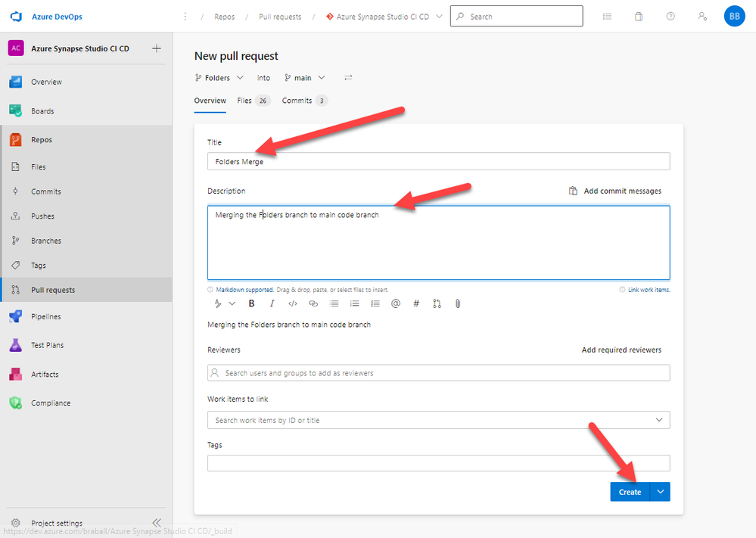Viewport: 756px width, 538px height.
Task: Click the Search box in header
Action: point(516,17)
